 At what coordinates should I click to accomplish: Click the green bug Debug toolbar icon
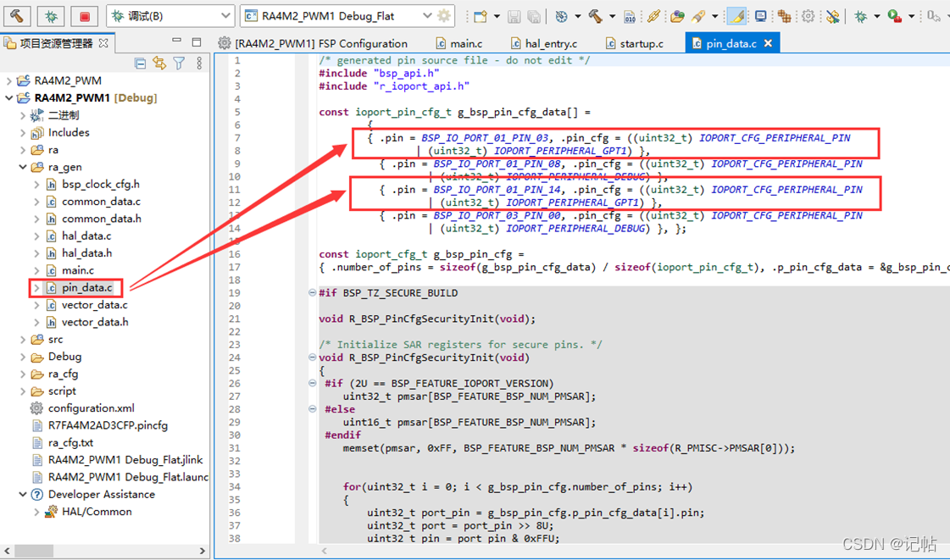pos(860,16)
